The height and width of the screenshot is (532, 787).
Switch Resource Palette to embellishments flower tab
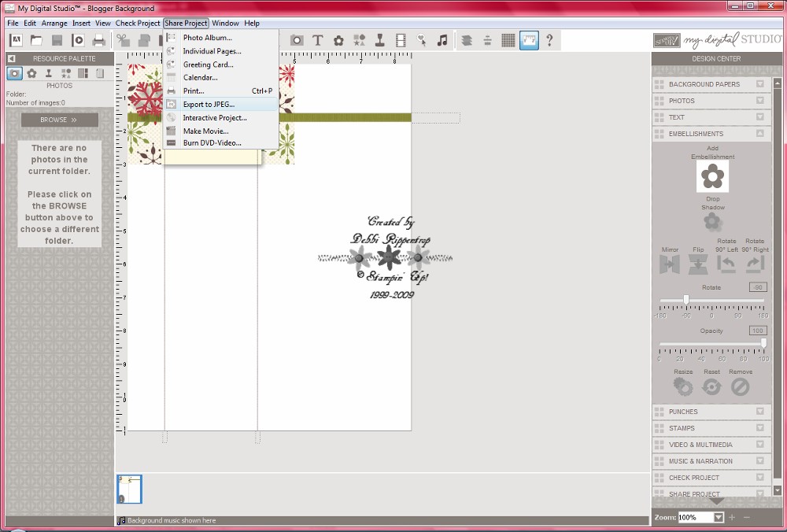[x=31, y=73]
